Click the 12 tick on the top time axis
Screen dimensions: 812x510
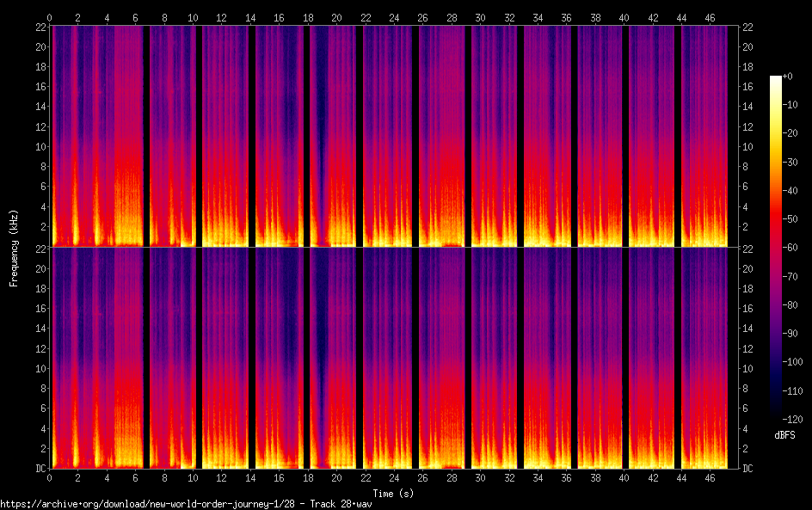tap(222, 17)
